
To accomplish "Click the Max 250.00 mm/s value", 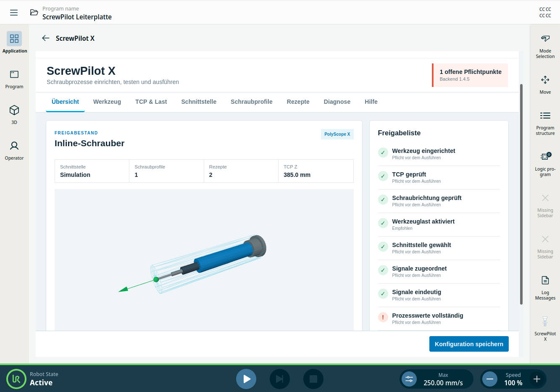I will 443,383.
